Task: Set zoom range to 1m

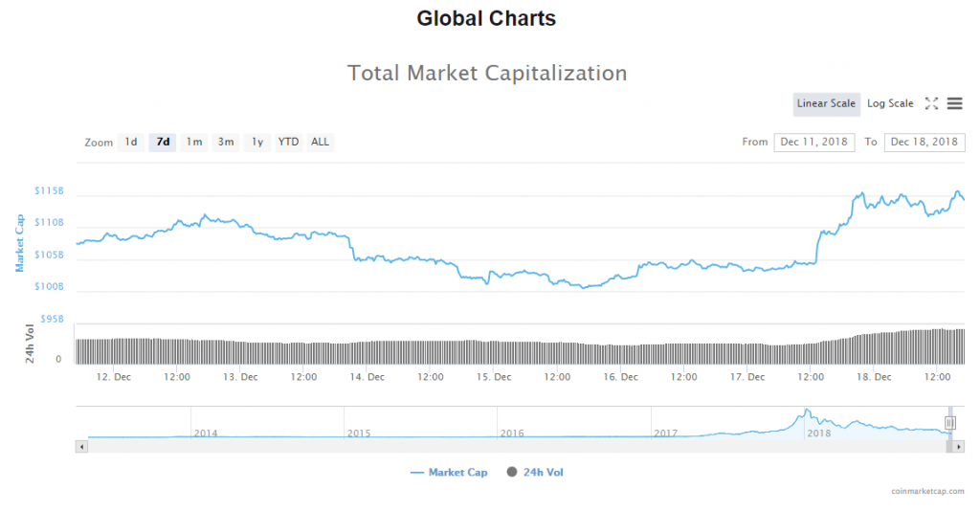Action: [x=194, y=143]
